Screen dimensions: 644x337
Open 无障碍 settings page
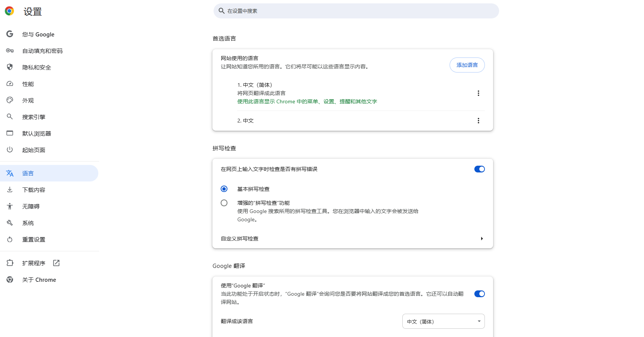point(49,206)
